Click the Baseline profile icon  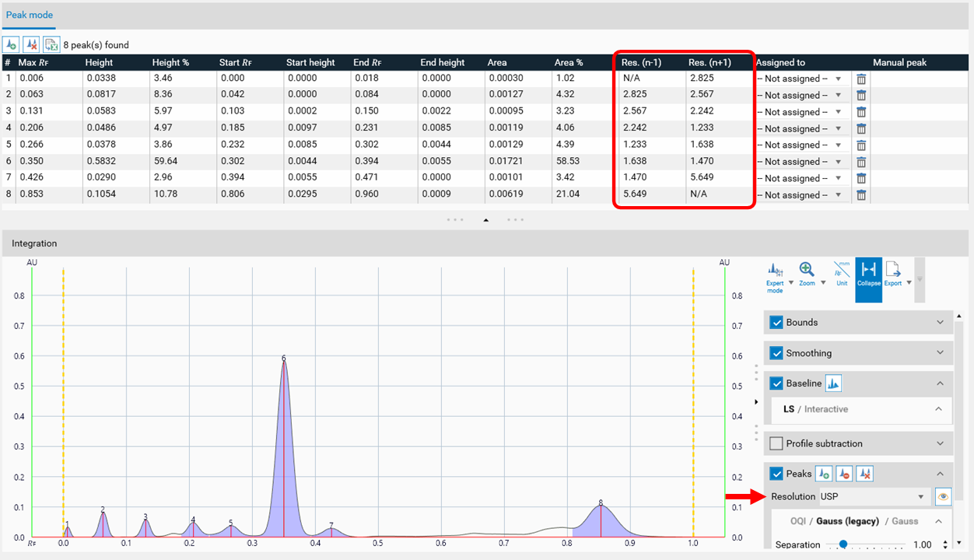pos(833,383)
